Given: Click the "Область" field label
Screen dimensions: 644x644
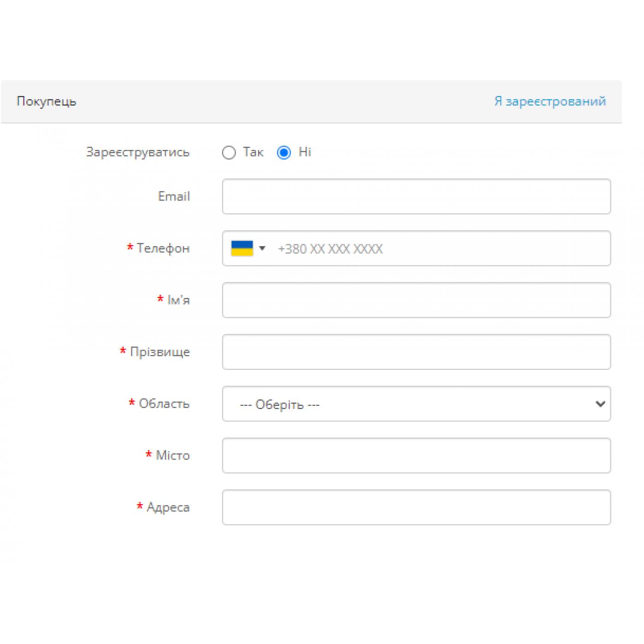Looking at the screenshot, I should pyautogui.click(x=164, y=404).
